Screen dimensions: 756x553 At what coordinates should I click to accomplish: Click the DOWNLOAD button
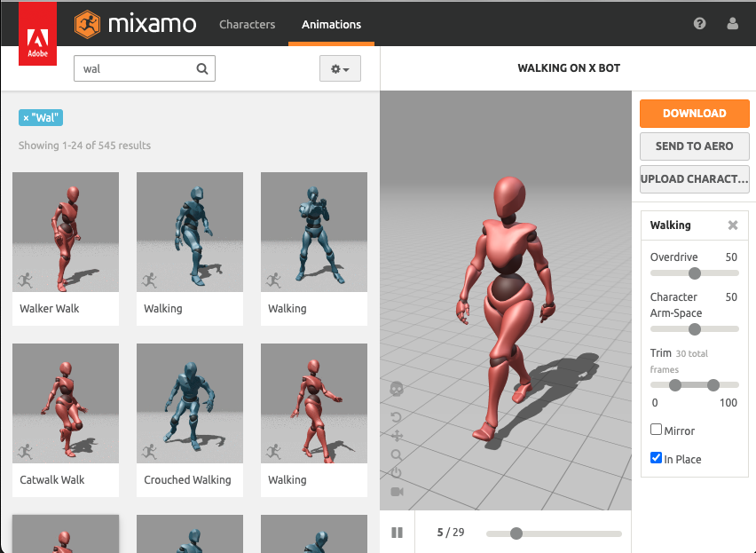pos(694,114)
